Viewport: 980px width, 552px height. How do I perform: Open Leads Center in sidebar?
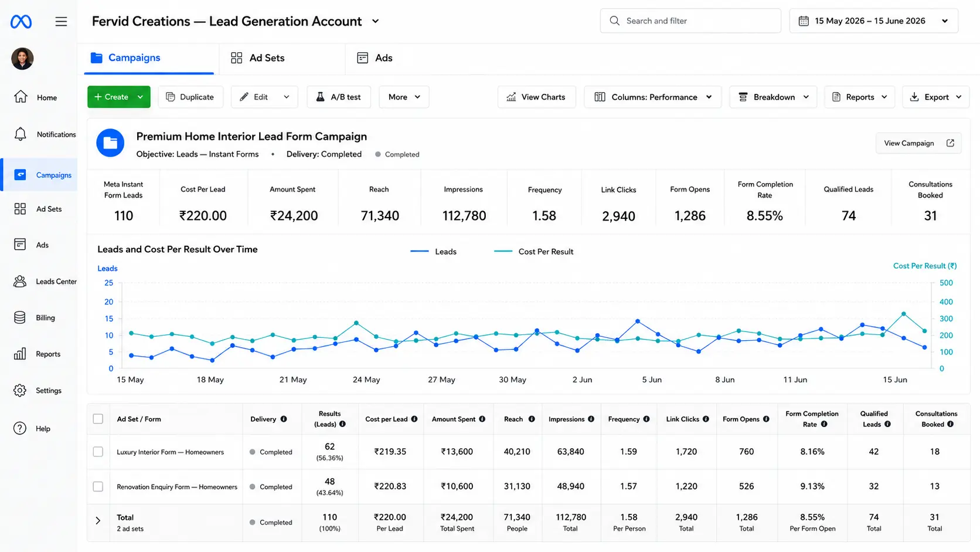coord(45,282)
